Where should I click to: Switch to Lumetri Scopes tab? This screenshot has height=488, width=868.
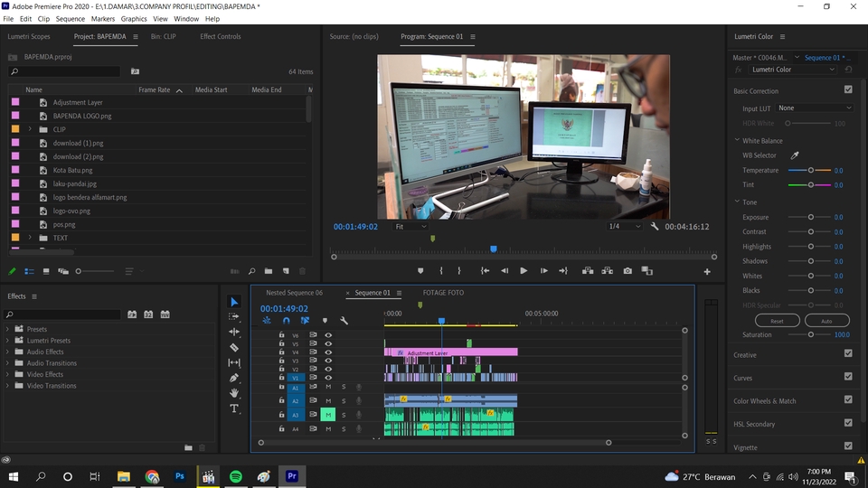[x=29, y=36]
